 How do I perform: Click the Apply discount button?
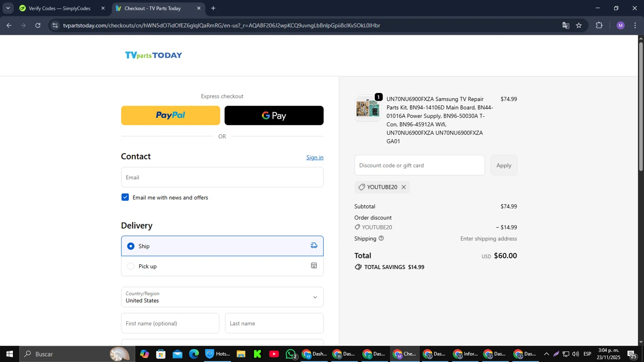click(504, 165)
